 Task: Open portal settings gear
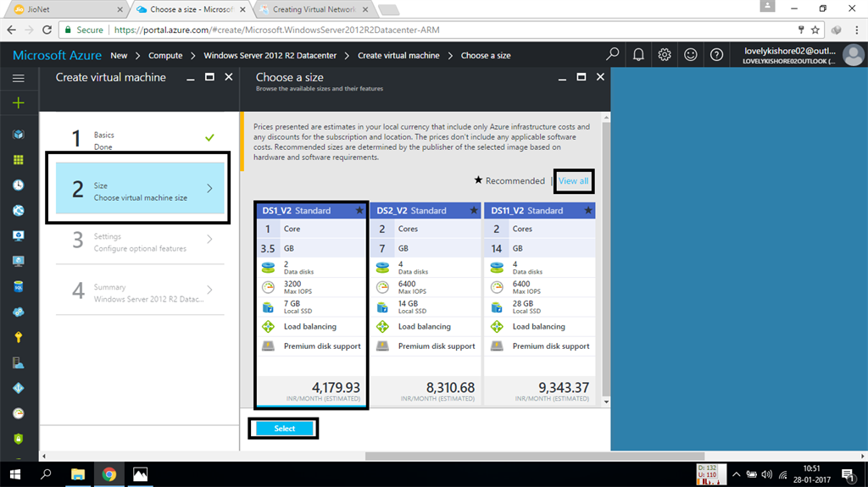click(x=665, y=54)
